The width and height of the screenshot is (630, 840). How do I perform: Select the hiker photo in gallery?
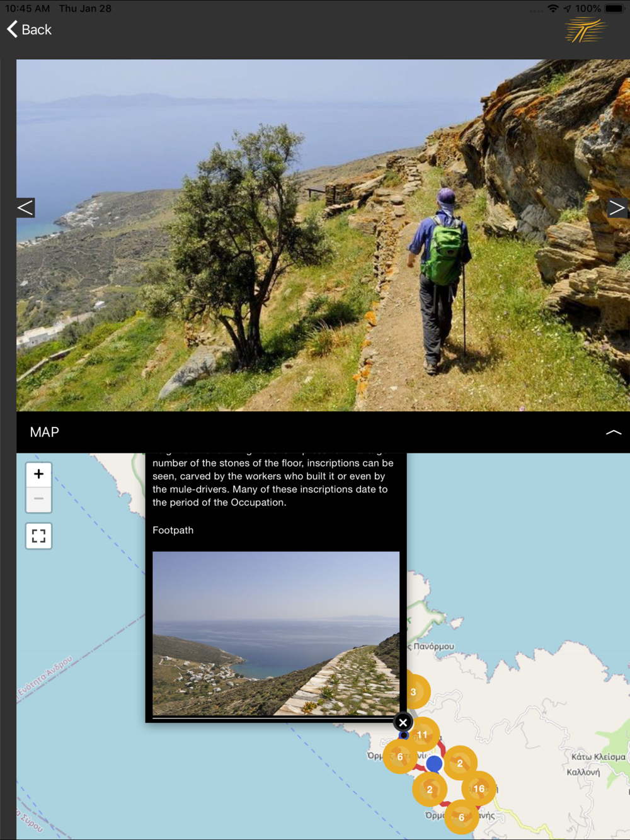point(323,235)
